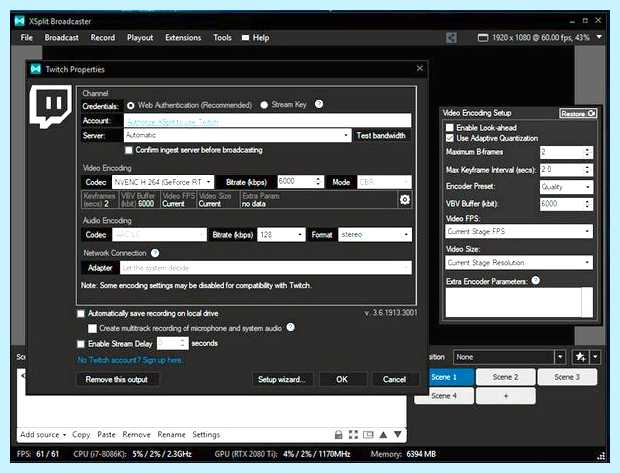Click the Restore button in Video Encoding Setup
Screen dimensions: 620x473
578,114
